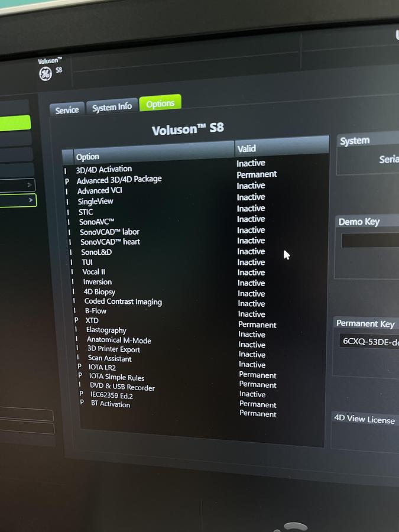Select the STIC option
The width and height of the screenshot is (399, 532).
pos(86,212)
